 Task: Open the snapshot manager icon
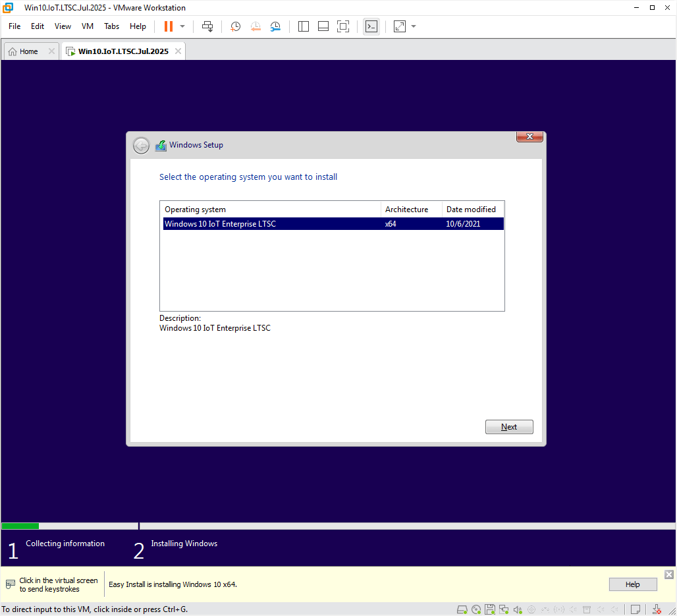[275, 26]
